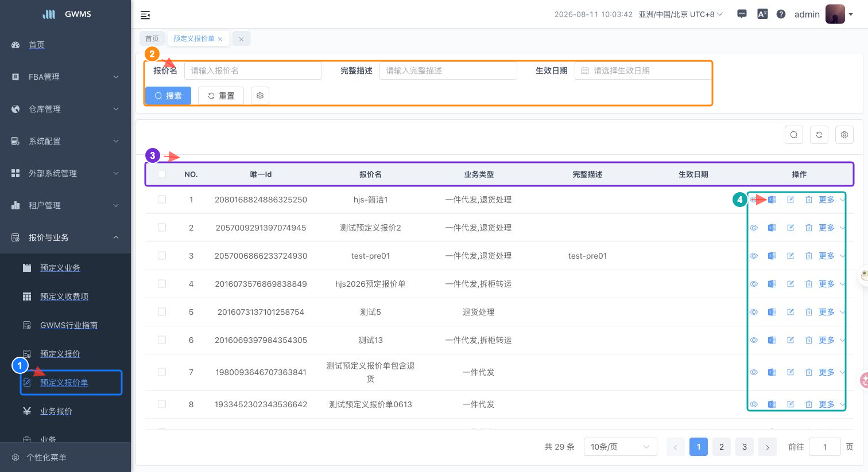The image size is (868, 472).
Task: Expand the FBA管理 sidebar menu
Action: (x=65, y=77)
